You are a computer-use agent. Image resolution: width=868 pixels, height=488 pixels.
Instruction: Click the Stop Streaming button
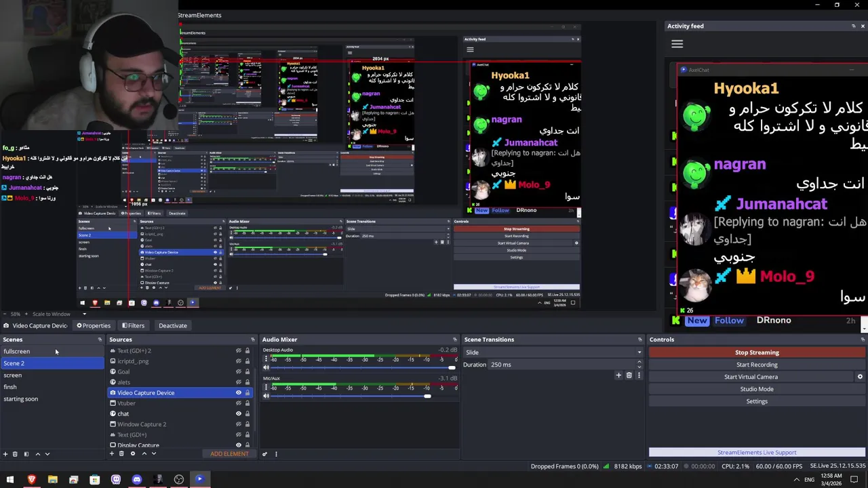click(x=757, y=352)
